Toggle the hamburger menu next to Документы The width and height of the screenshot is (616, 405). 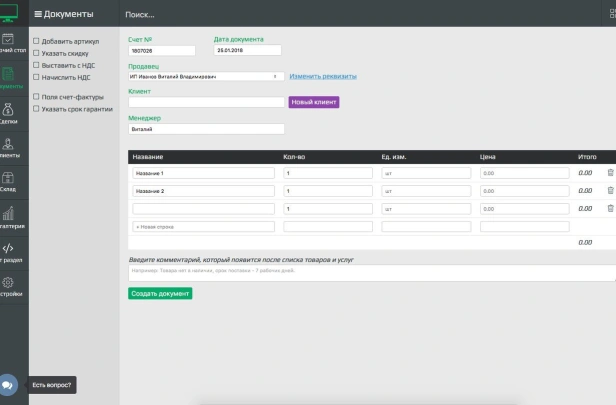[x=37, y=15]
